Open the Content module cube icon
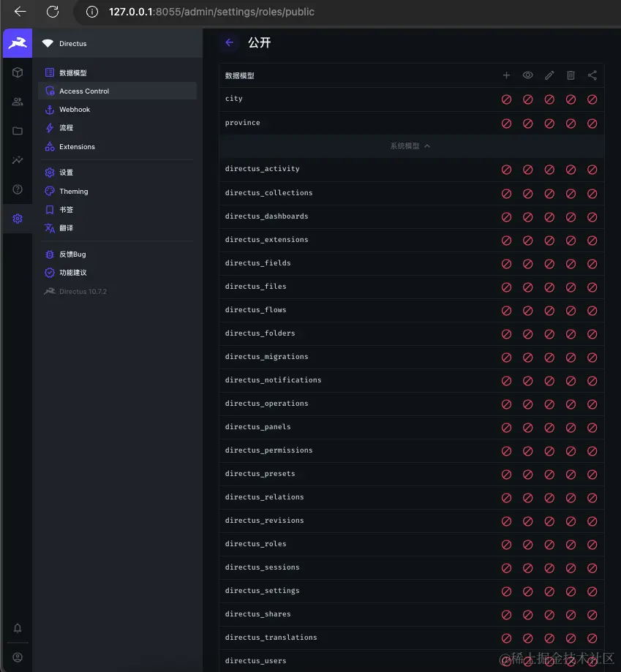 pyautogui.click(x=18, y=72)
